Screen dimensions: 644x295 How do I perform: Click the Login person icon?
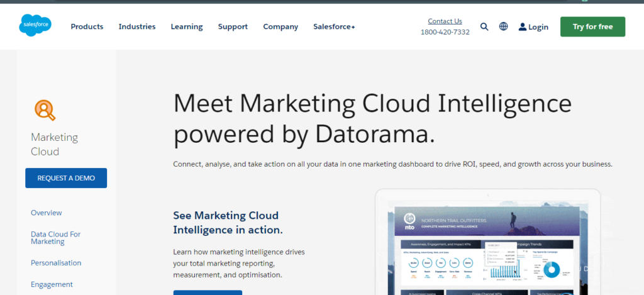523,26
